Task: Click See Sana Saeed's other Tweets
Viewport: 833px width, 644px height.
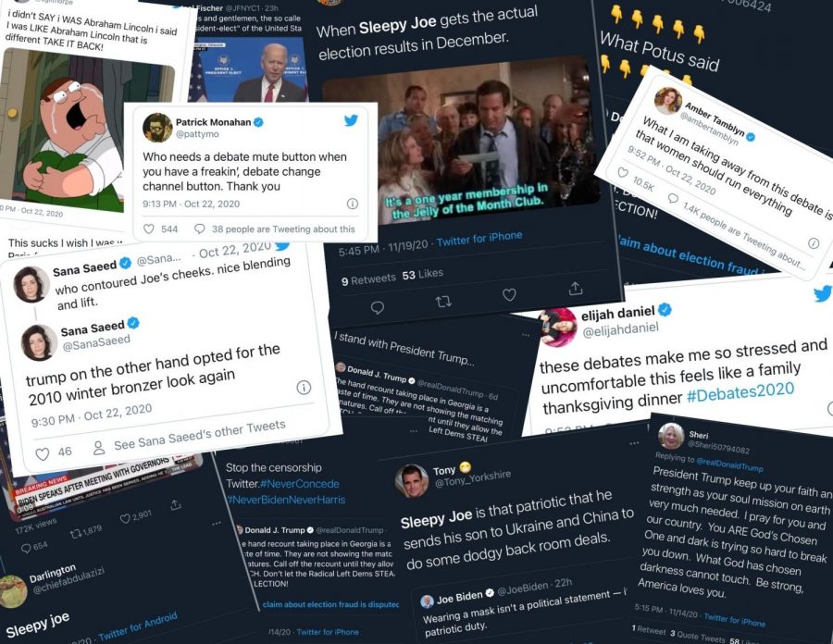Action: point(199,436)
